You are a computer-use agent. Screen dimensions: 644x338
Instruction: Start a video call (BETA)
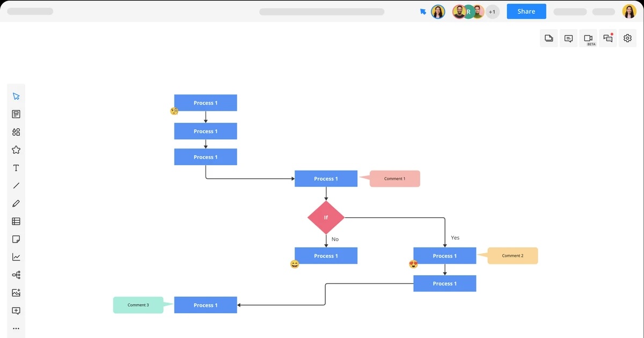(x=588, y=38)
